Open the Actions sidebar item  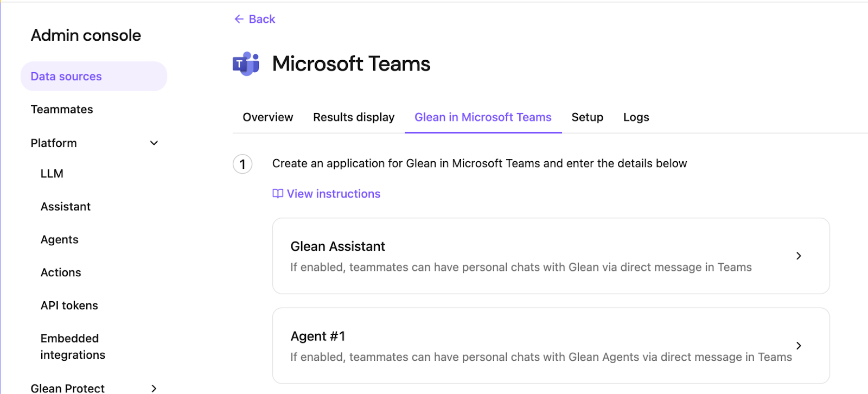[x=61, y=272]
